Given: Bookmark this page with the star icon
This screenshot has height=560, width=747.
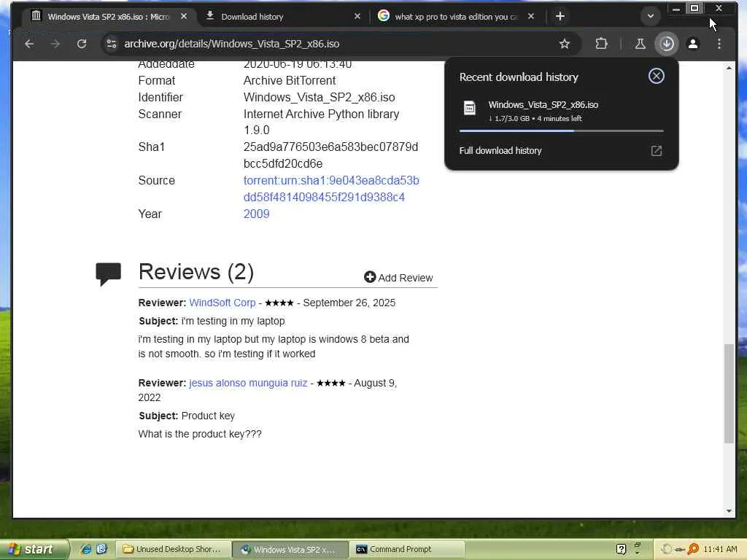Looking at the screenshot, I should 565,44.
